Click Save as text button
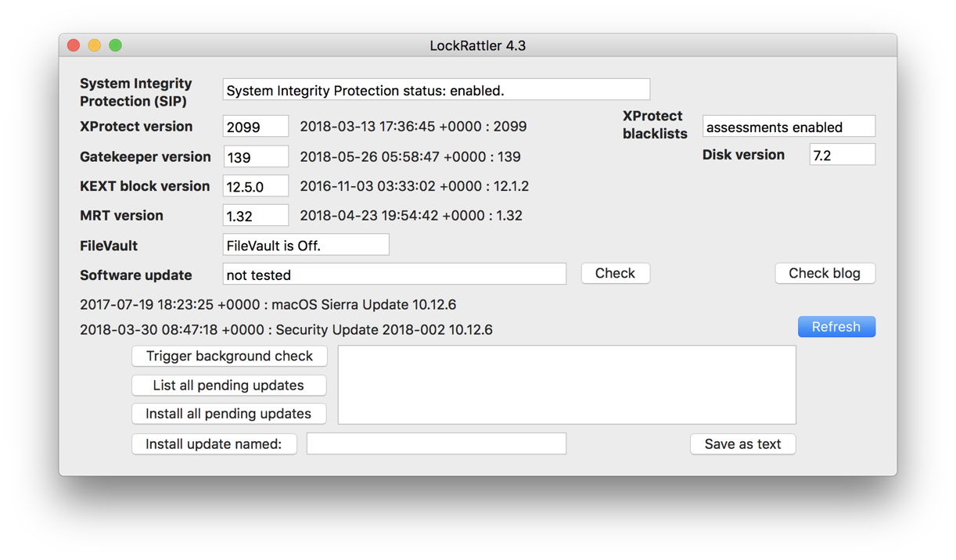This screenshot has height=560, width=956. point(742,443)
